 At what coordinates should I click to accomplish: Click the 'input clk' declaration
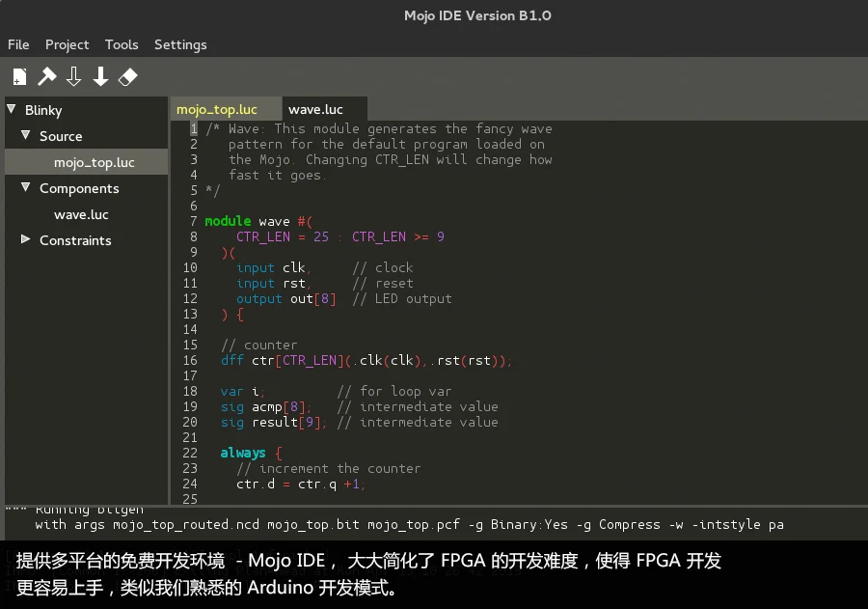pyautogui.click(x=271, y=267)
